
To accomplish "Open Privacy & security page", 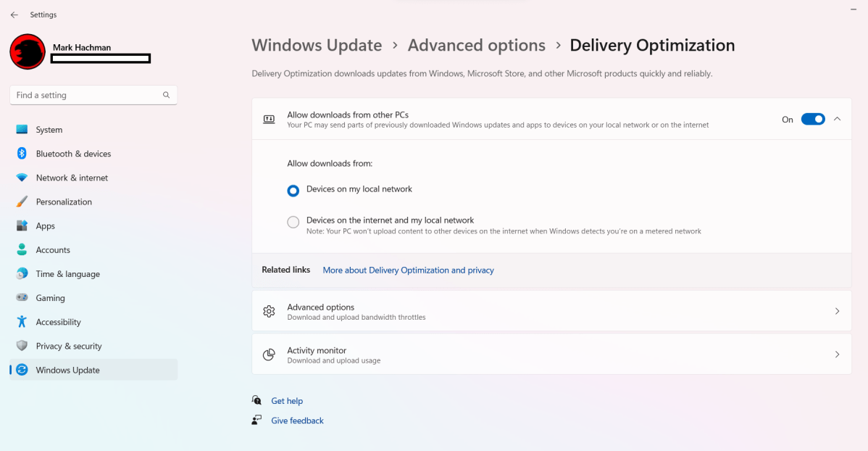I will [x=93, y=346].
